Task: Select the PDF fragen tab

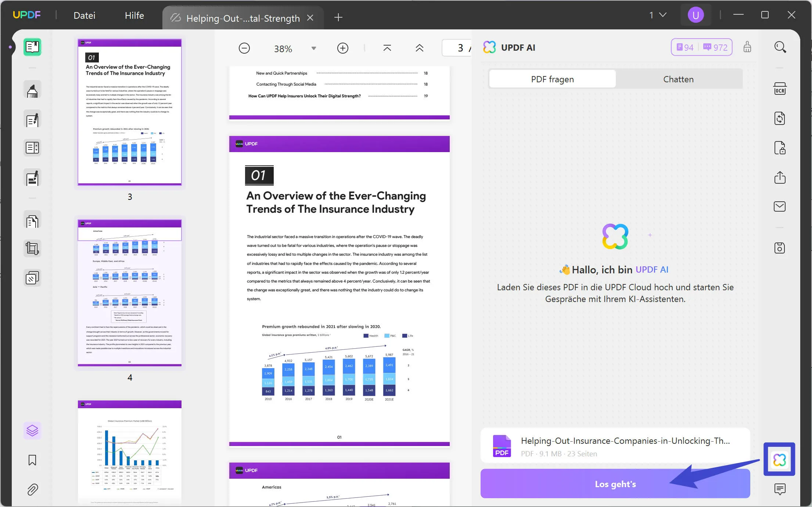Action: (552, 79)
